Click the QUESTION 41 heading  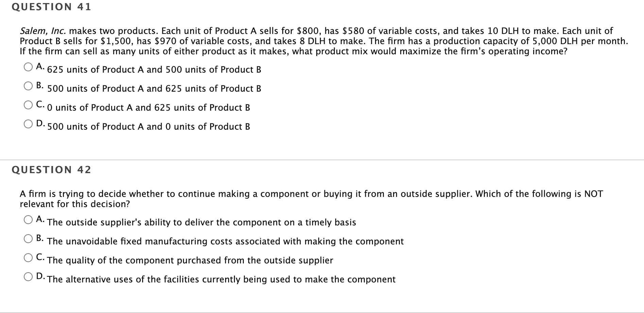pos(51,6)
